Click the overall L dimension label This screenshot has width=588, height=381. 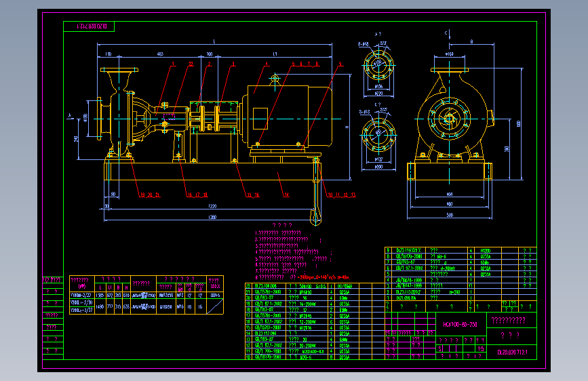tap(214, 41)
